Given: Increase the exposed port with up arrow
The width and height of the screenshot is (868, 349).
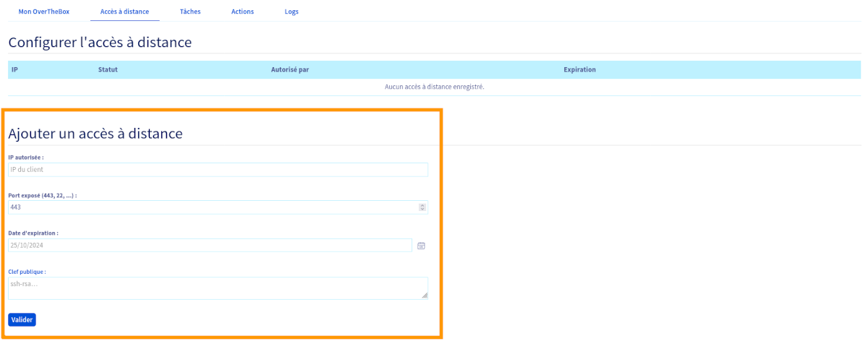Looking at the screenshot, I should pos(422,205).
